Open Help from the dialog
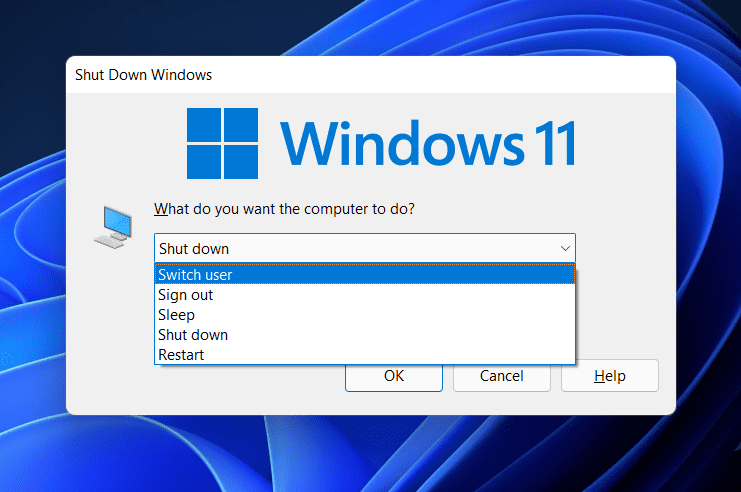 point(609,376)
